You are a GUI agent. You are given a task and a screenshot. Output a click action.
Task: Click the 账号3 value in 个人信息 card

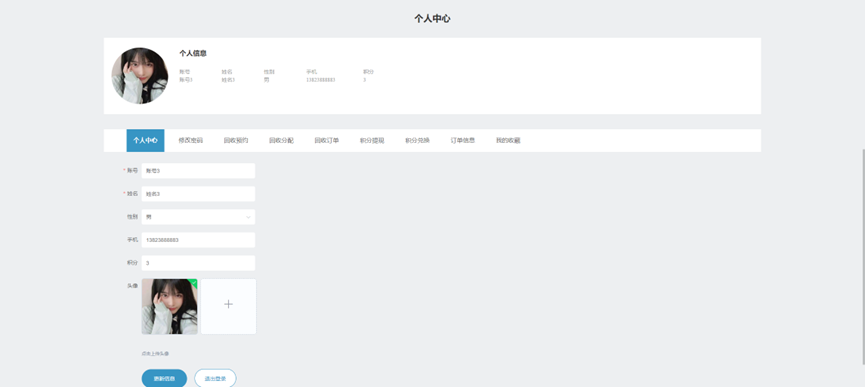tap(186, 80)
